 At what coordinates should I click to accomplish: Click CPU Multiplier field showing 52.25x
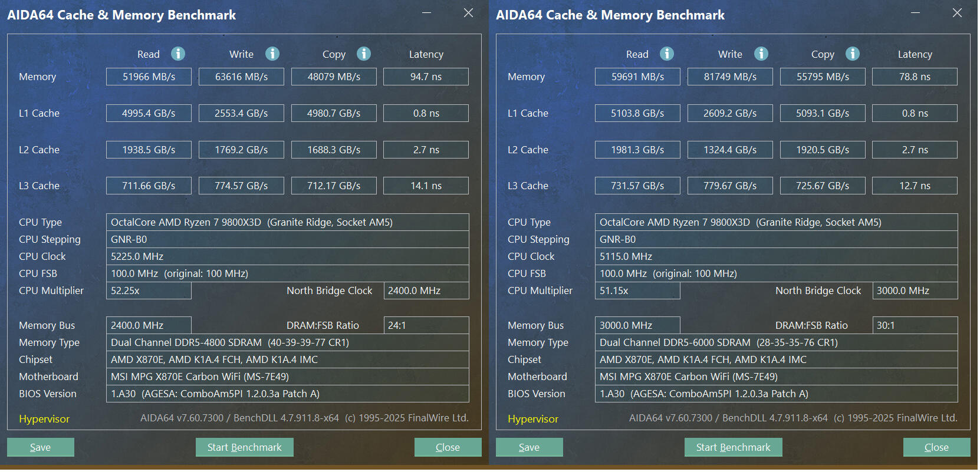(x=149, y=291)
